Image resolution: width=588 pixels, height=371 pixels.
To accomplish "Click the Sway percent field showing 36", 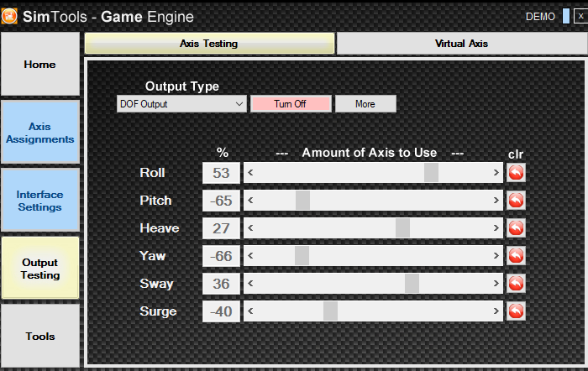I will coord(221,284).
